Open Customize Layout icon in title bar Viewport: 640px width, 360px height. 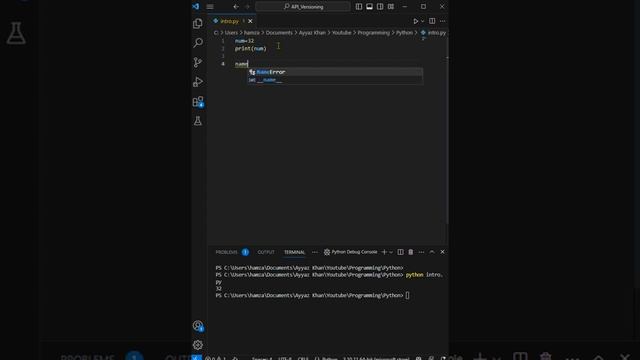pyautogui.click(x=391, y=7)
